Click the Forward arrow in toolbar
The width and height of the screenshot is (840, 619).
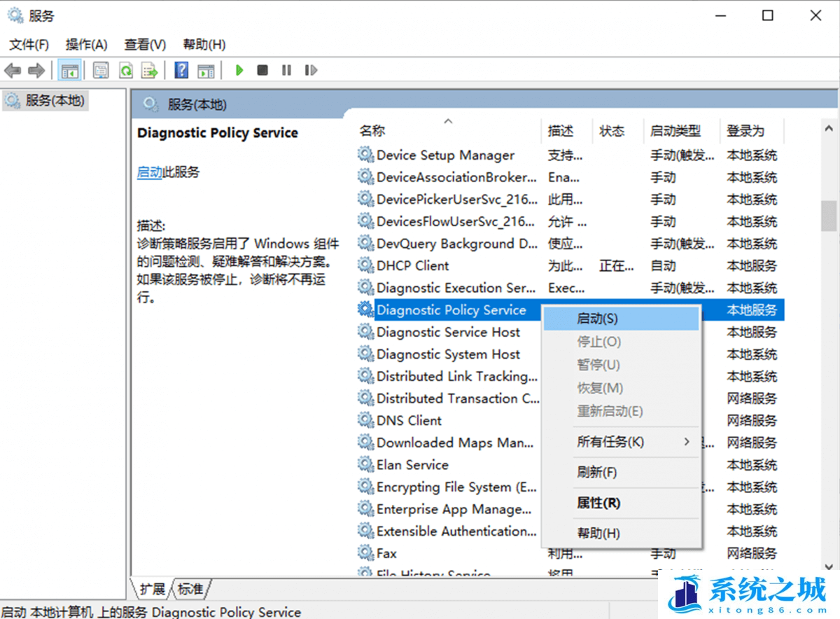[36, 70]
